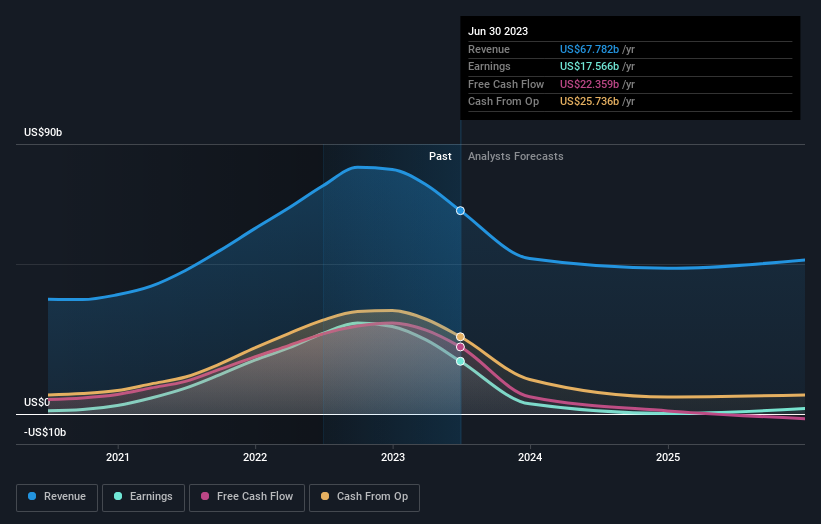The height and width of the screenshot is (524, 821).
Task: Click the Earnings row label in tooltip
Action: (x=489, y=66)
